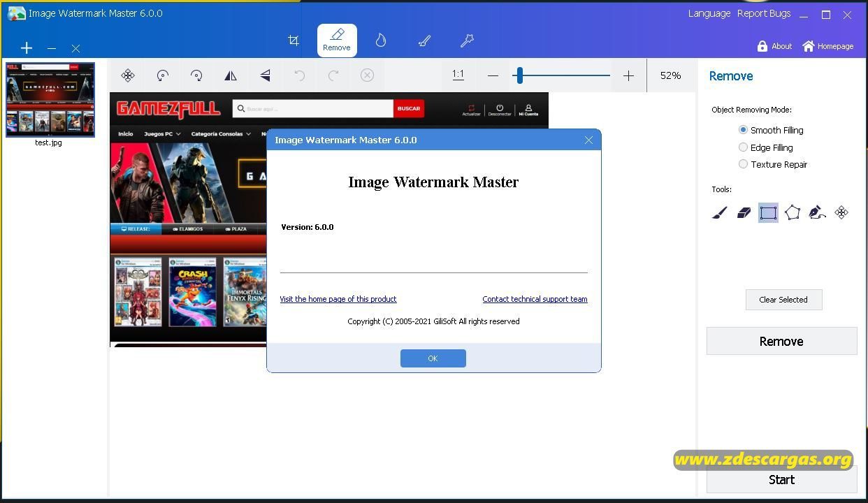Remove selected image with minus icon
Viewport: 868px width, 503px height.
52,48
